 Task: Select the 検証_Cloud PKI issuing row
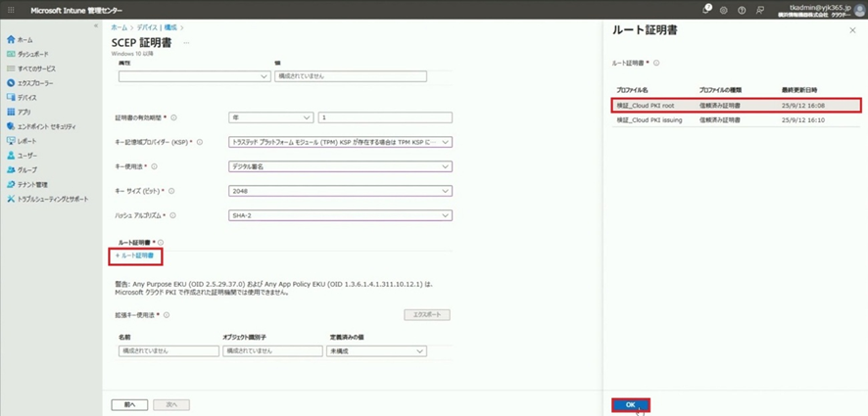click(x=735, y=119)
